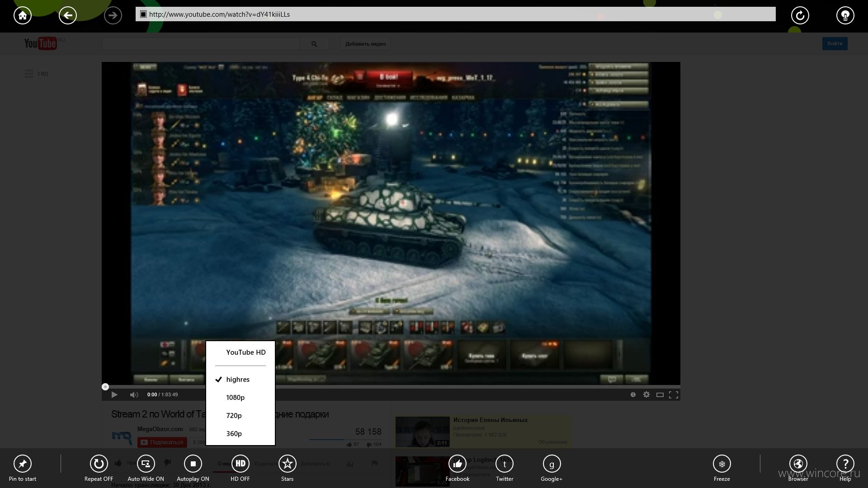Switch player to theater mode icon
Screen dimensions: 868x488
coord(660,394)
